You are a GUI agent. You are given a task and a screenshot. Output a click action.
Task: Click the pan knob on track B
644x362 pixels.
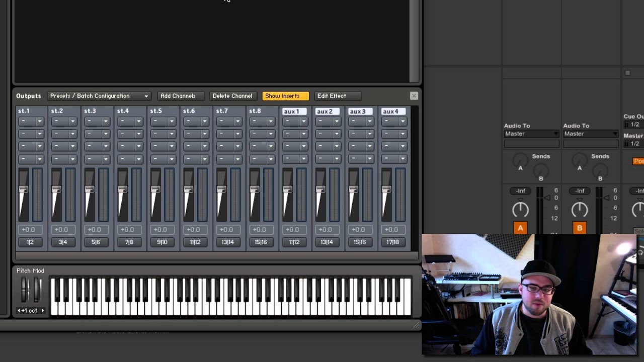pyautogui.click(x=579, y=209)
